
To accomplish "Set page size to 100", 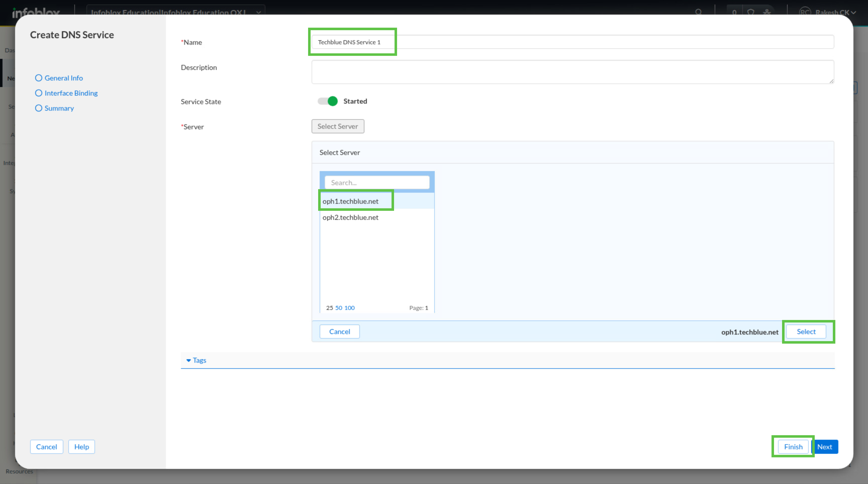I will 349,308.
